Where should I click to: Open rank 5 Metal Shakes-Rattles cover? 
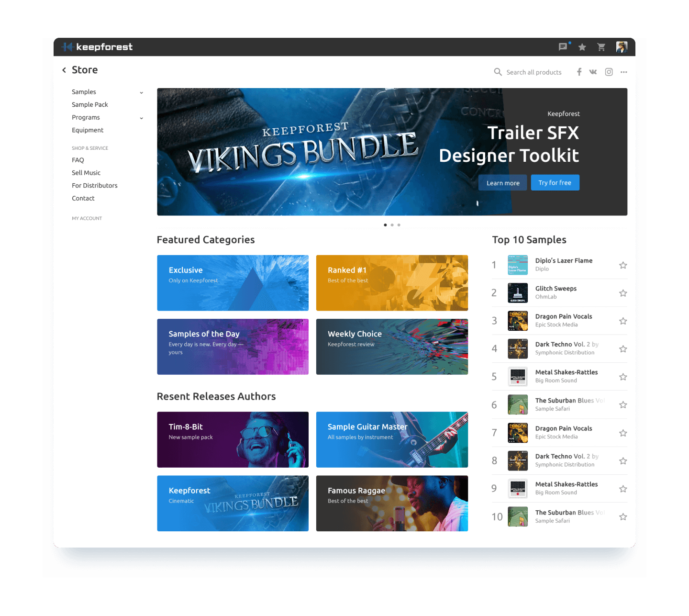(x=518, y=377)
